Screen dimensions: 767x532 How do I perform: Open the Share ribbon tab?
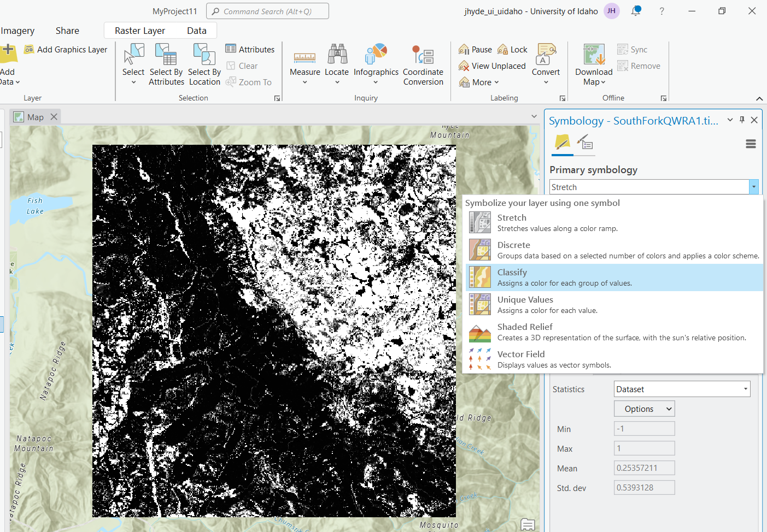67,31
